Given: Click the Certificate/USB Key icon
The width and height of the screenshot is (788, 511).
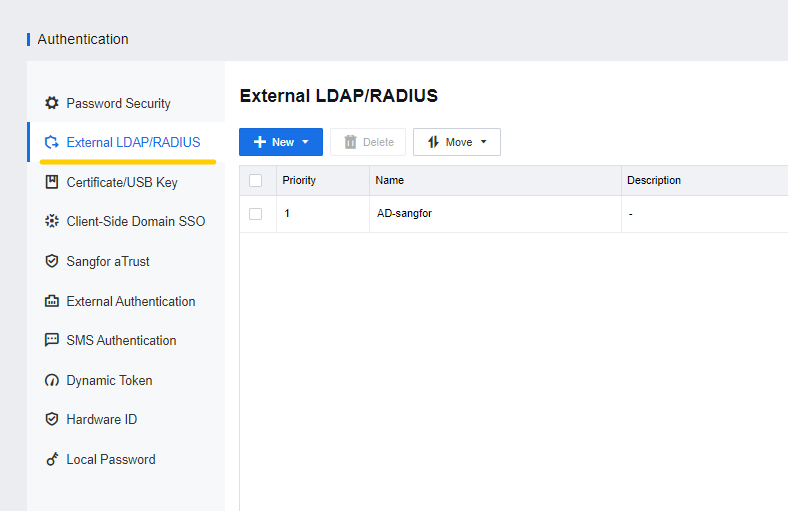Looking at the screenshot, I should 52,182.
